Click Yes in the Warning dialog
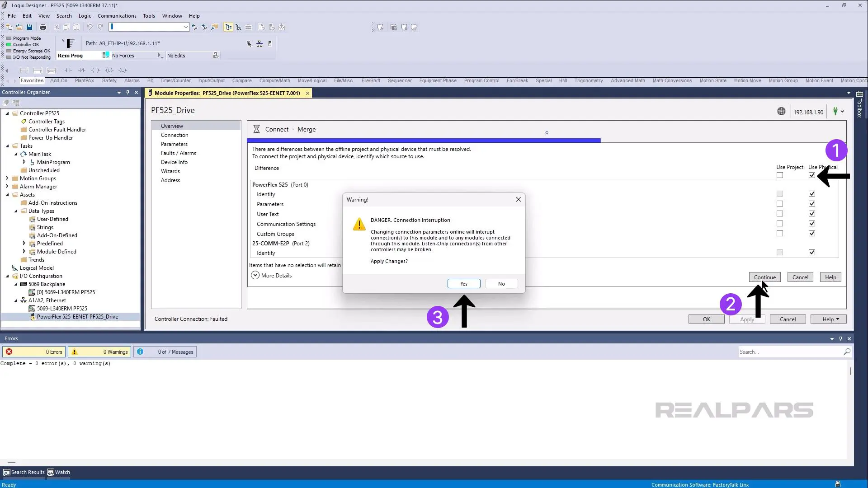 coord(463,283)
